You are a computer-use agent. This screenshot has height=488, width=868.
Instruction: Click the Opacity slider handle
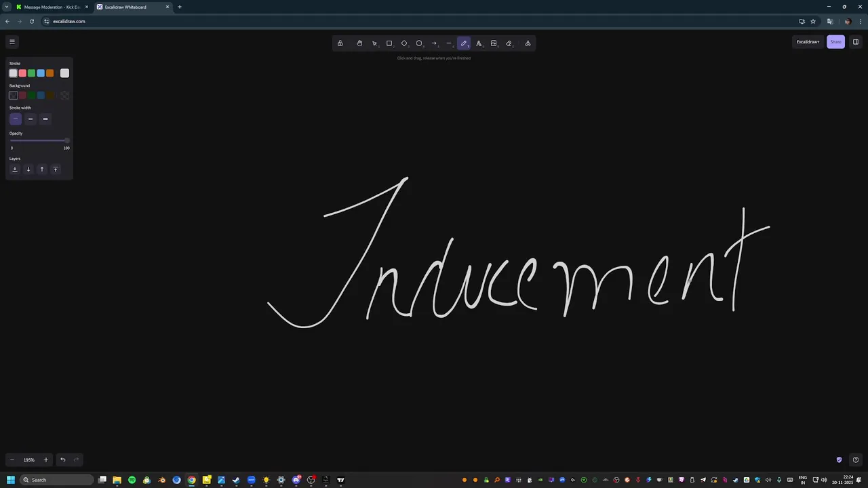click(x=66, y=140)
